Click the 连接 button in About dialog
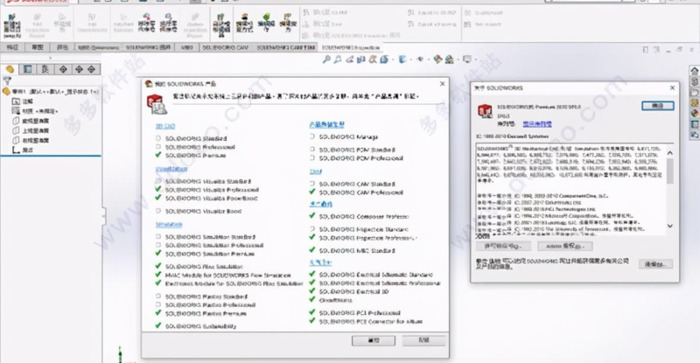Image resolution: width=700 pixels, height=363 pixels. click(655, 264)
